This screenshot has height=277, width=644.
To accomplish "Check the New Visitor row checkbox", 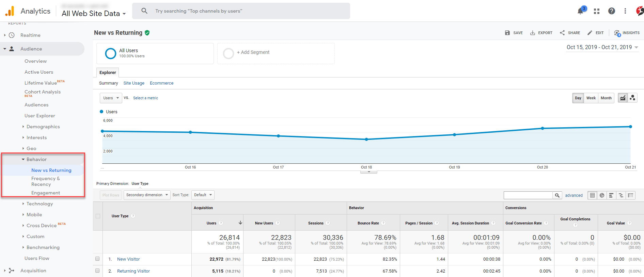I will (97, 259).
